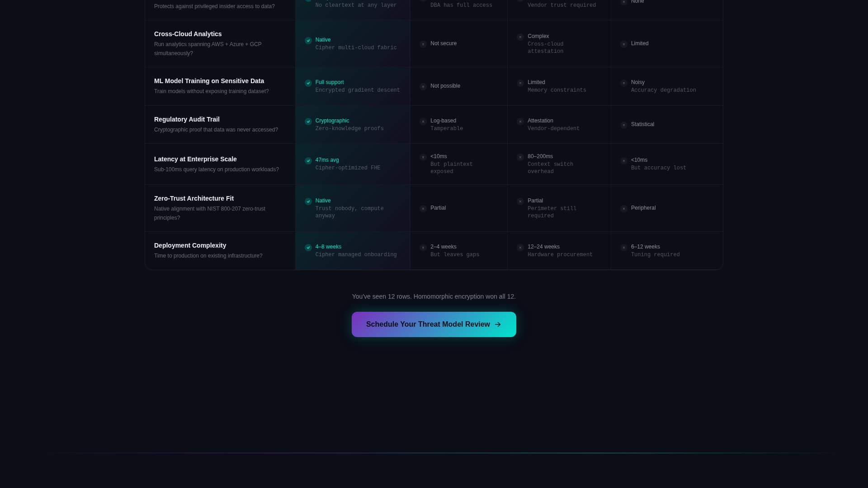Click the x icon next to Perimeter still required
Viewport: 868px width, 488px height.
tap(520, 202)
